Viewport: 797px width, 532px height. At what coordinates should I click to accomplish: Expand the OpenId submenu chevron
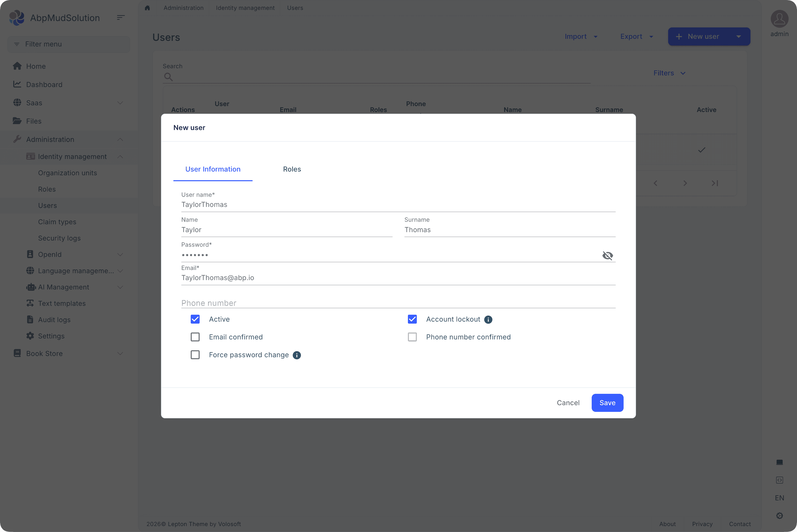[x=120, y=254]
